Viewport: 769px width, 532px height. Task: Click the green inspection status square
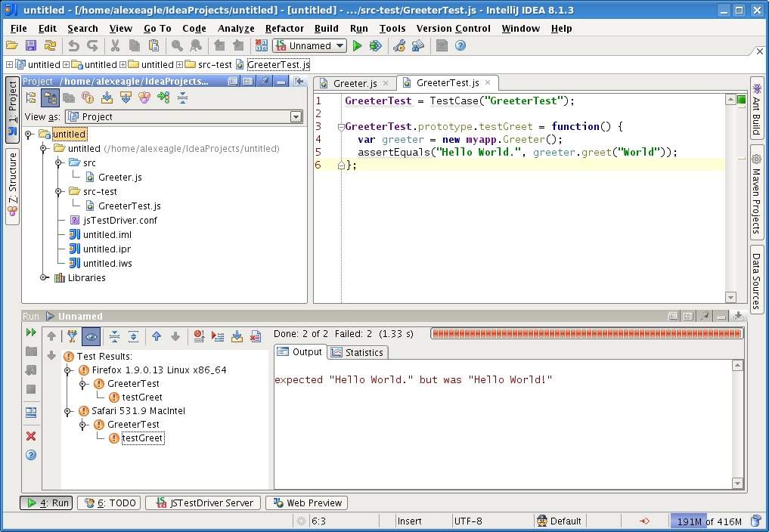742,100
